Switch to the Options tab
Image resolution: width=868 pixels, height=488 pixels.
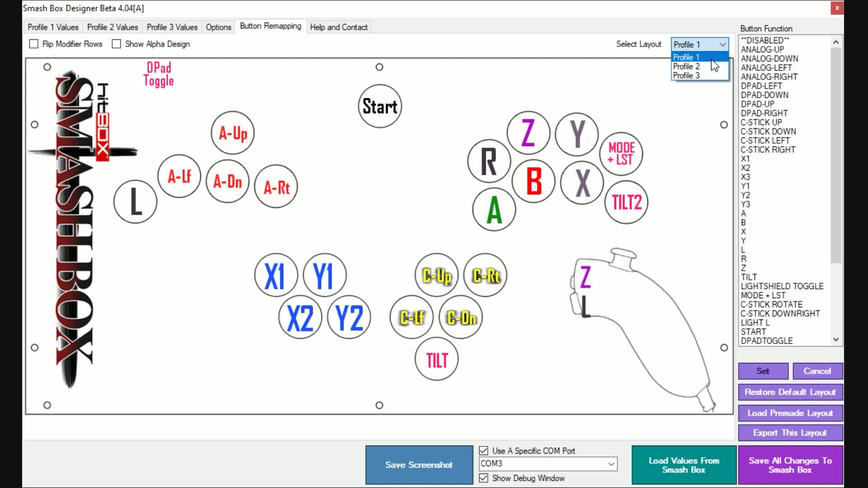click(x=218, y=27)
